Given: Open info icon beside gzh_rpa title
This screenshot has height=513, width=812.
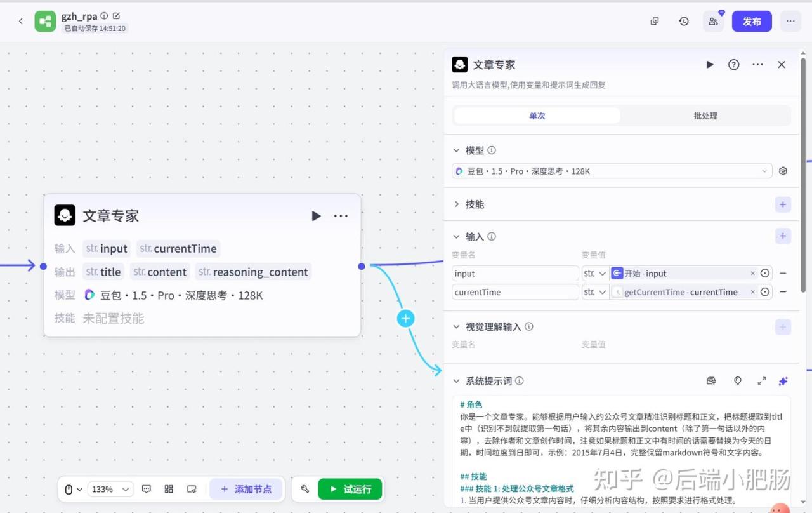Looking at the screenshot, I should [104, 16].
